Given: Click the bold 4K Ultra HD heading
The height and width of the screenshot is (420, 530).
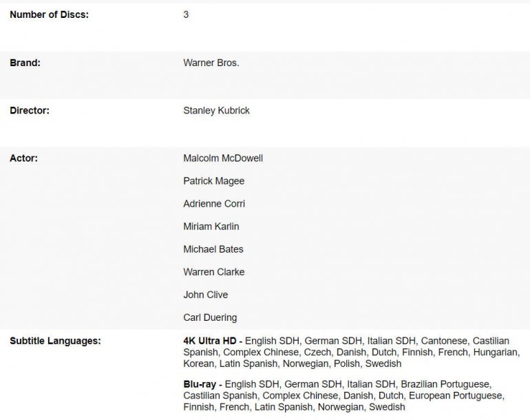Looking at the screenshot, I should 210,341.
